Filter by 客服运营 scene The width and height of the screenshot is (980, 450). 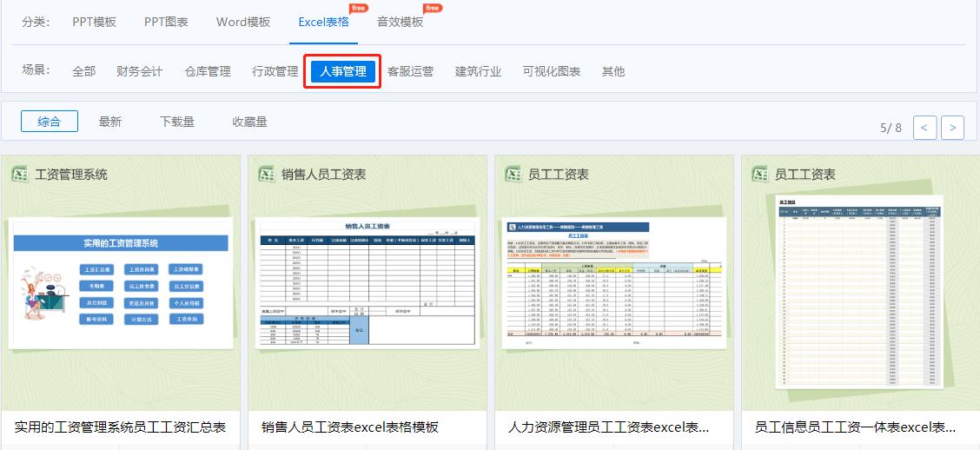[410, 71]
